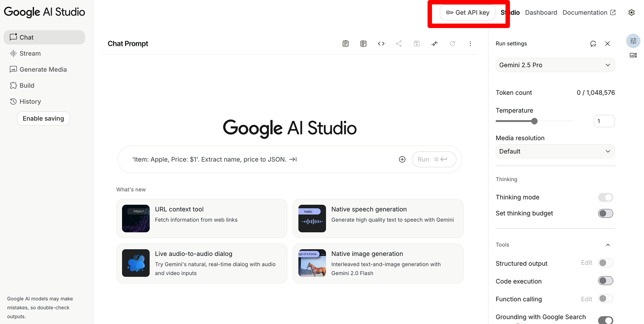The width and height of the screenshot is (644, 324).
Task: Click the Enable saving button
Action: pyautogui.click(x=43, y=118)
